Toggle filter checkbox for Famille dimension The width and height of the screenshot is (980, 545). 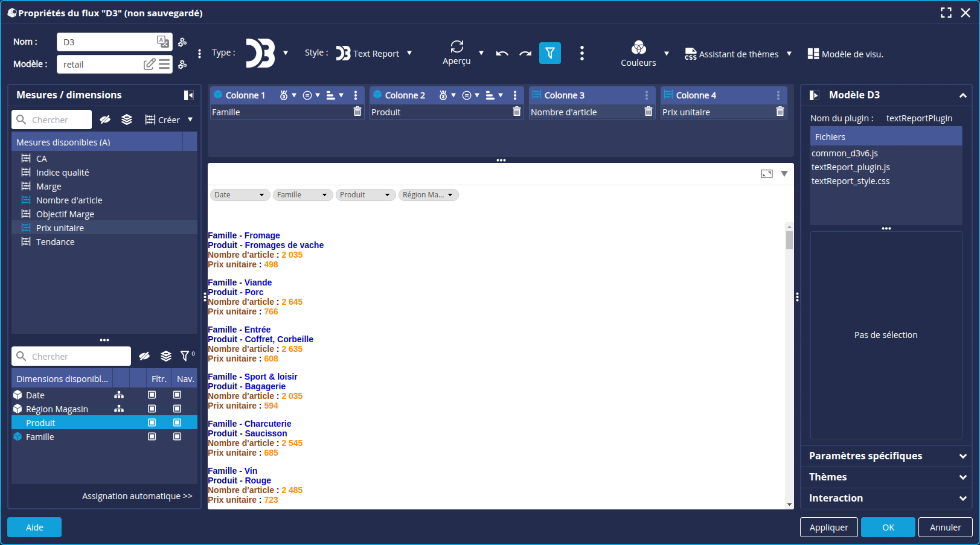152,436
